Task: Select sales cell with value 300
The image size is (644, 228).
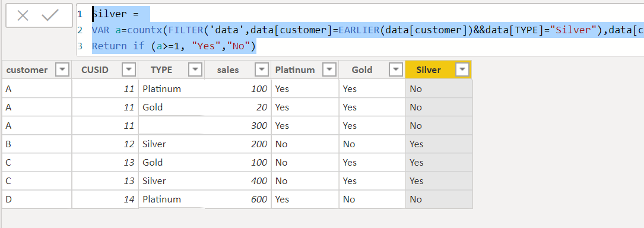Action: click(x=237, y=126)
